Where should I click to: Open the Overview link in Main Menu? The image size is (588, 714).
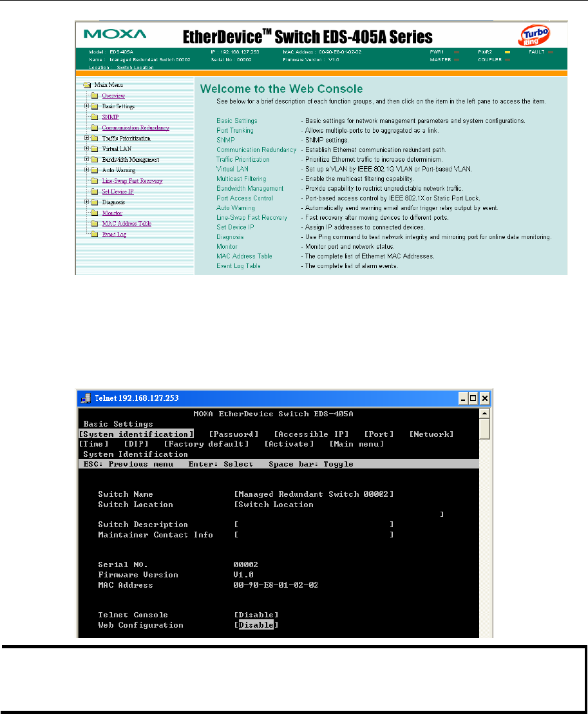(113, 95)
